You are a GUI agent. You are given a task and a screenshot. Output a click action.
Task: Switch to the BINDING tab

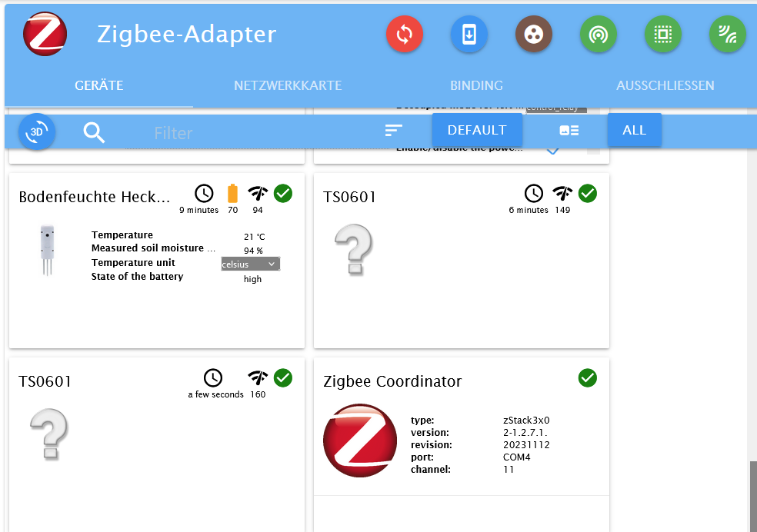pos(476,85)
